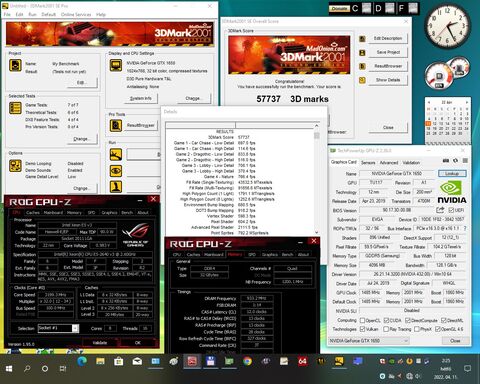This screenshot has width=480, height=384.
Task: Click the icon beside Edit Description in score window
Action: [x=362, y=39]
